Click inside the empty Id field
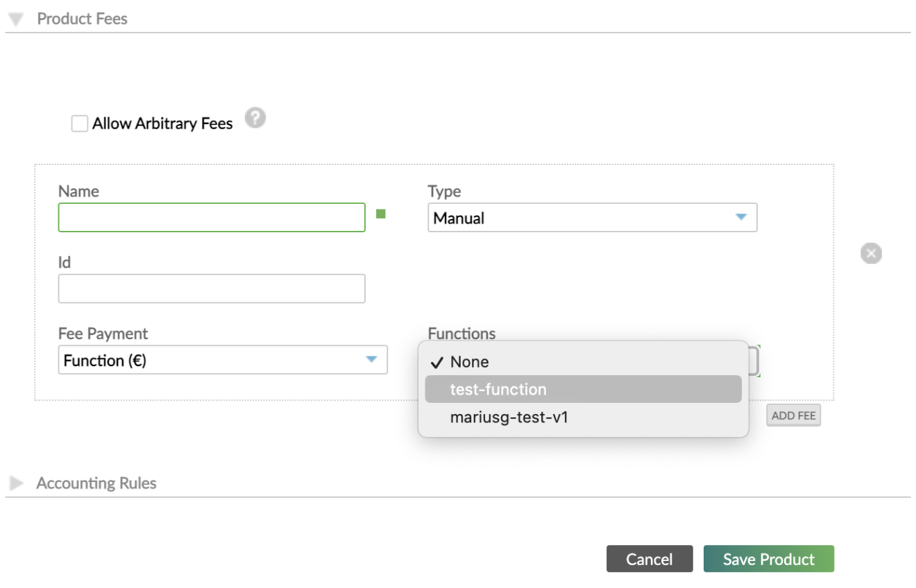This screenshot has width=916, height=588. coord(212,288)
